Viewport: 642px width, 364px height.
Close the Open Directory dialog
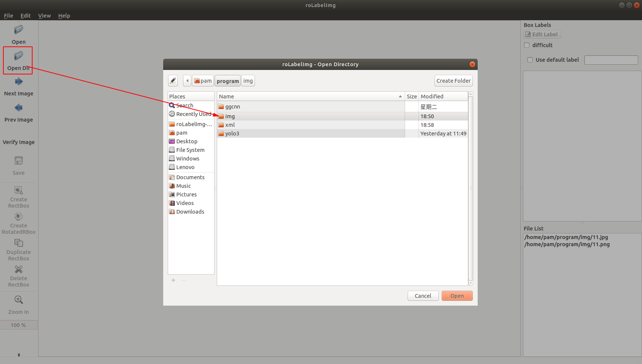tap(472, 64)
